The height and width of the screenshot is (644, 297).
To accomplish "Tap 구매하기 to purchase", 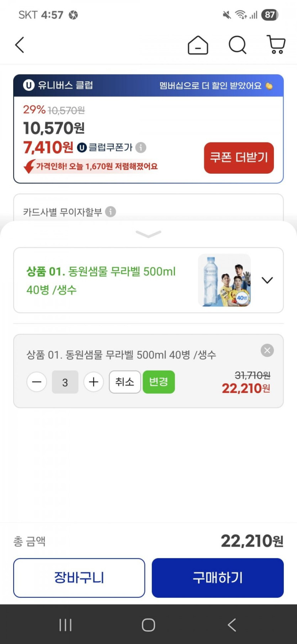I will pos(218,578).
